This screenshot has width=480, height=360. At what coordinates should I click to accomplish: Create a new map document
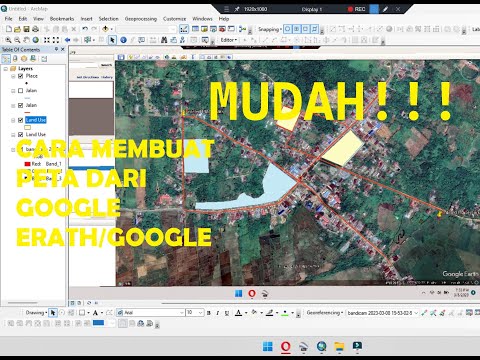point(9,29)
